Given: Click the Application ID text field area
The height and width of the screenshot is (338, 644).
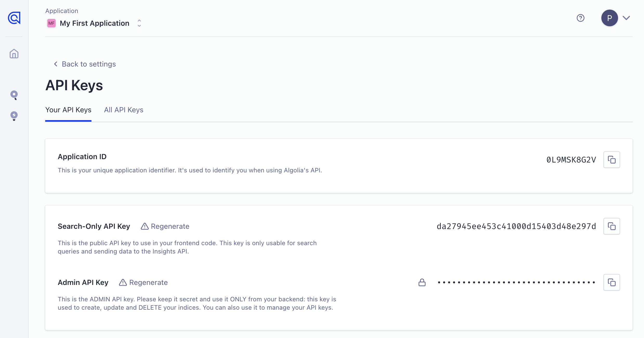Looking at the screenshot, I should click(571, 159).
